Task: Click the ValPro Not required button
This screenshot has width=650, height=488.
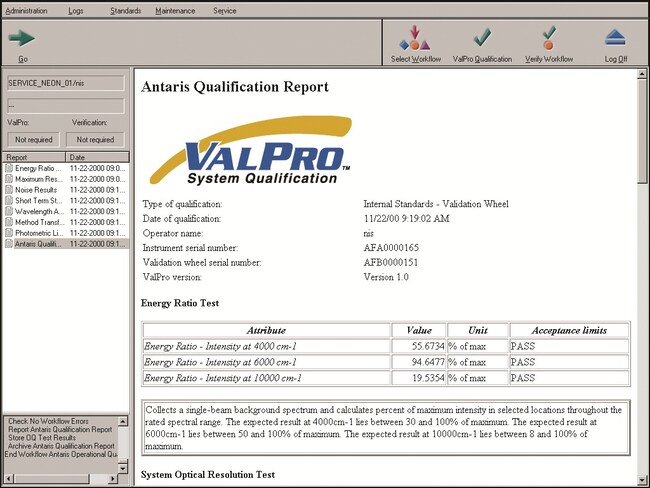Action: pos(34,140)
